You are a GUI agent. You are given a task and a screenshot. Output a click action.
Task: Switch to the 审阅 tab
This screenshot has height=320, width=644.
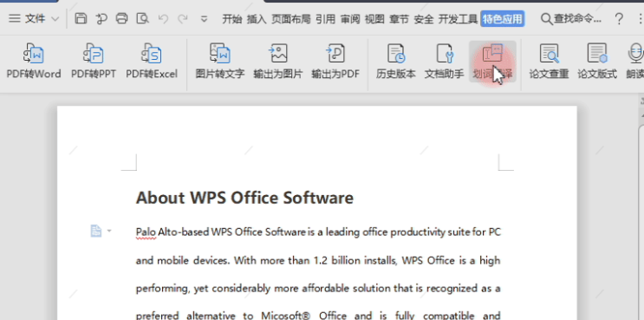350,19
